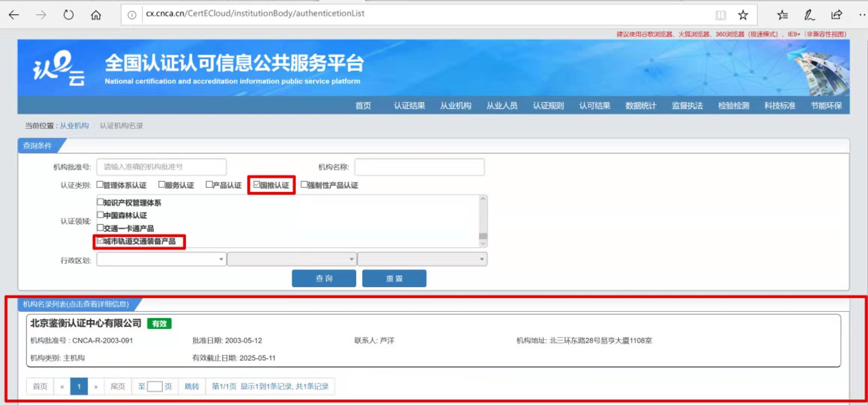Image resolution: width=868 pixels, height=405 pixels.
Task: Click the browser back arrow
Action: (14, 15)
